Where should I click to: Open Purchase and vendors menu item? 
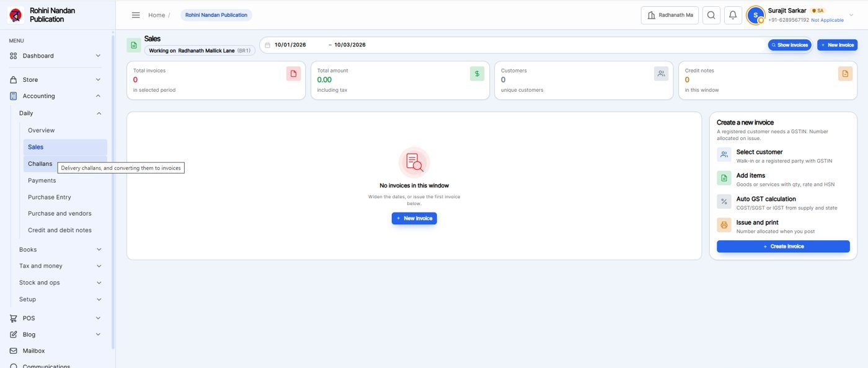[x=65, y=214]
